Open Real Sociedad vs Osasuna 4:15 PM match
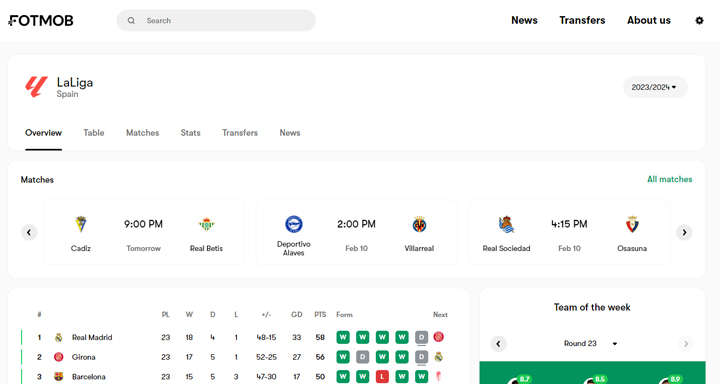The width and height of the screenshot is (720, 384). click(569, 232)
